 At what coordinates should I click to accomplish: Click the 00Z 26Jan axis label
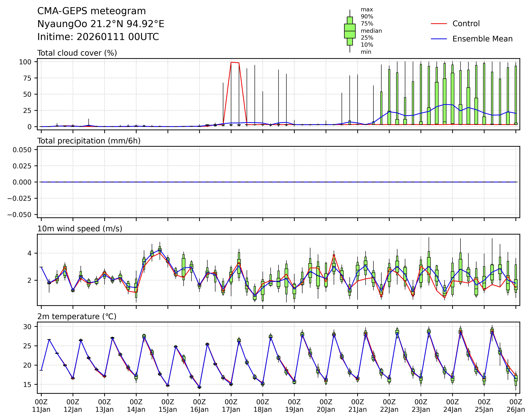click(516, 406)
